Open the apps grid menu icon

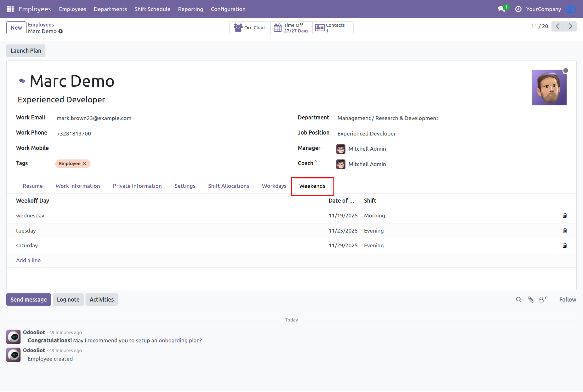[10, 9]
